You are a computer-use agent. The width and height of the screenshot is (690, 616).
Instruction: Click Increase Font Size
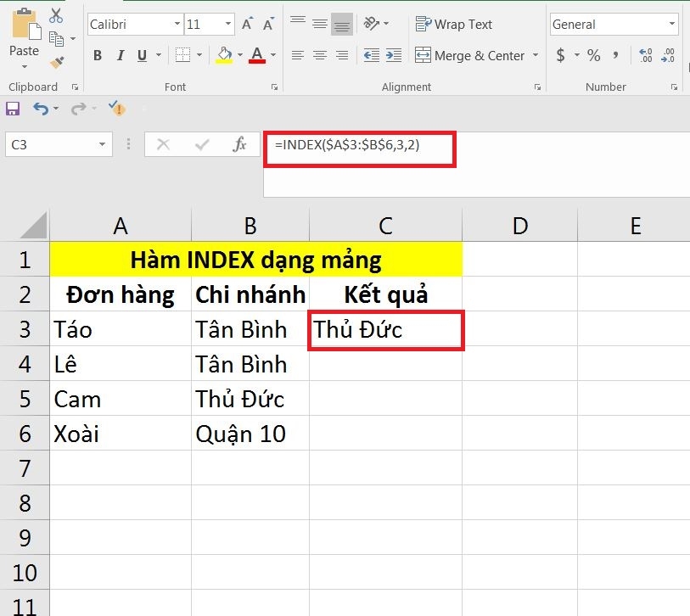click(x=250, y=23)
